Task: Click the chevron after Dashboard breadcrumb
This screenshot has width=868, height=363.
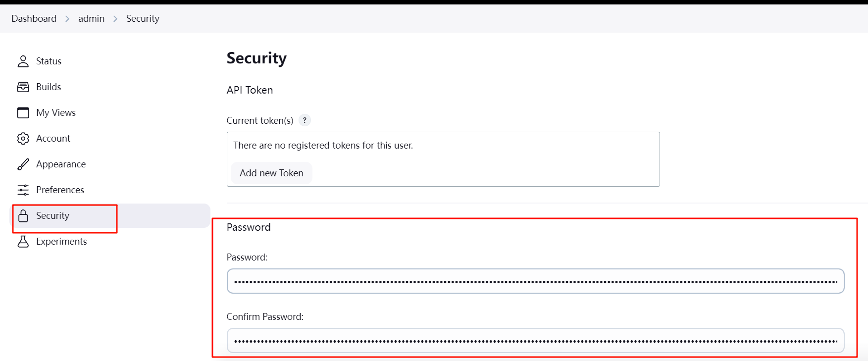Action: click(67, 19)
